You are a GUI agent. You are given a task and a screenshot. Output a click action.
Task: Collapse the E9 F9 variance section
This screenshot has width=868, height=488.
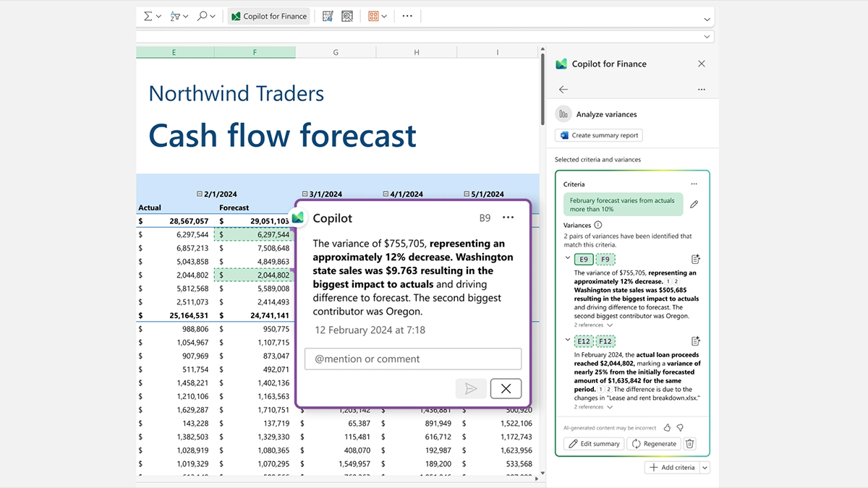tap(567, 259)
